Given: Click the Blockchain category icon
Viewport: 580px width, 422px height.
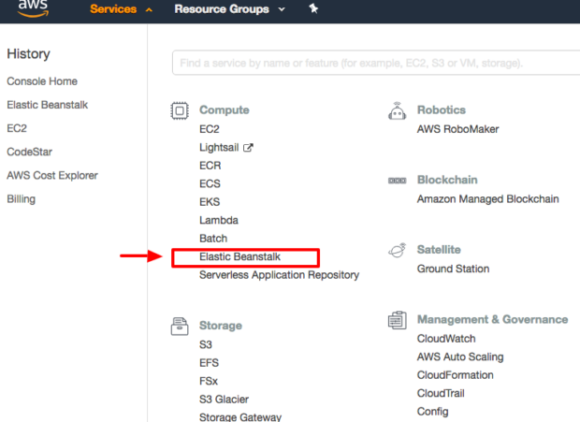Looking at the screenshot, I should [397, 180].
